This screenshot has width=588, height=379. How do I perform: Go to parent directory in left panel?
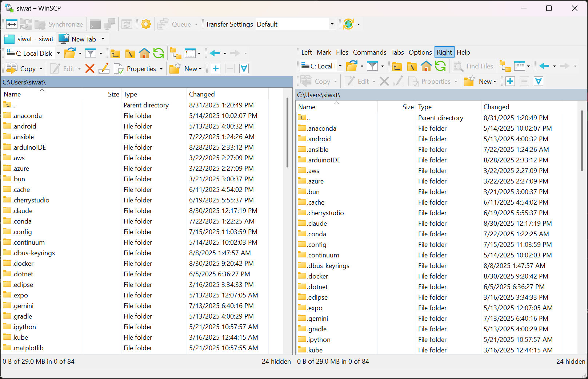[115, 54]
